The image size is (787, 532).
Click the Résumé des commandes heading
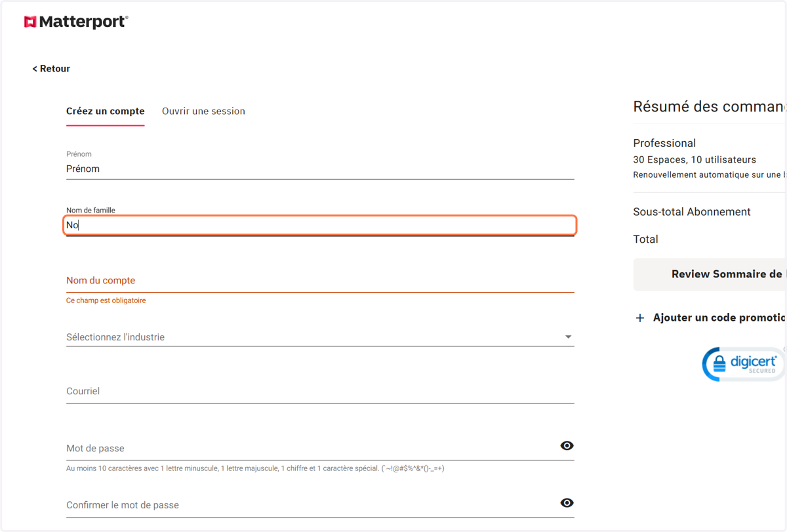coord(710,106)
